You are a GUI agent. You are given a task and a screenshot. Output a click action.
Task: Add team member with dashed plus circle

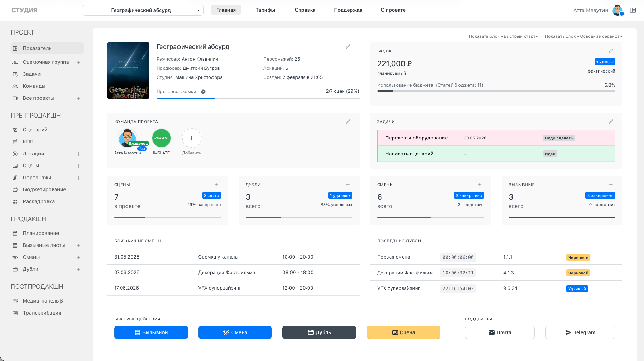click(192, 138)
